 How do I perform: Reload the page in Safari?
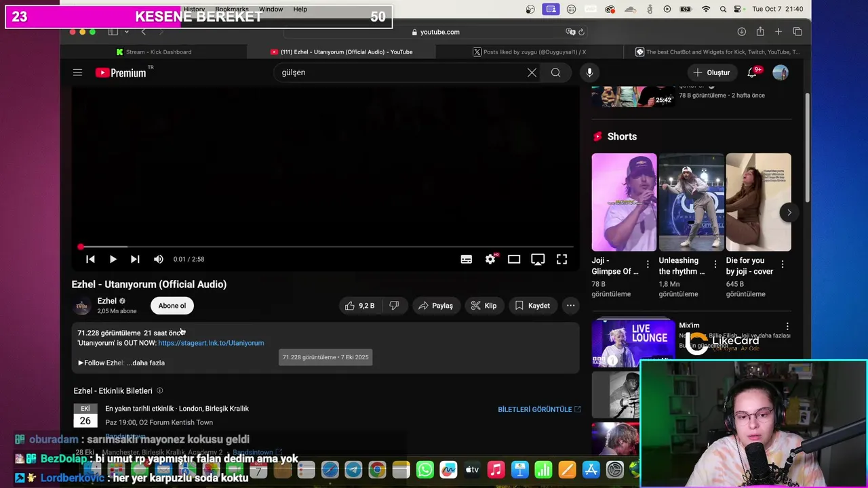pos(581,32)
